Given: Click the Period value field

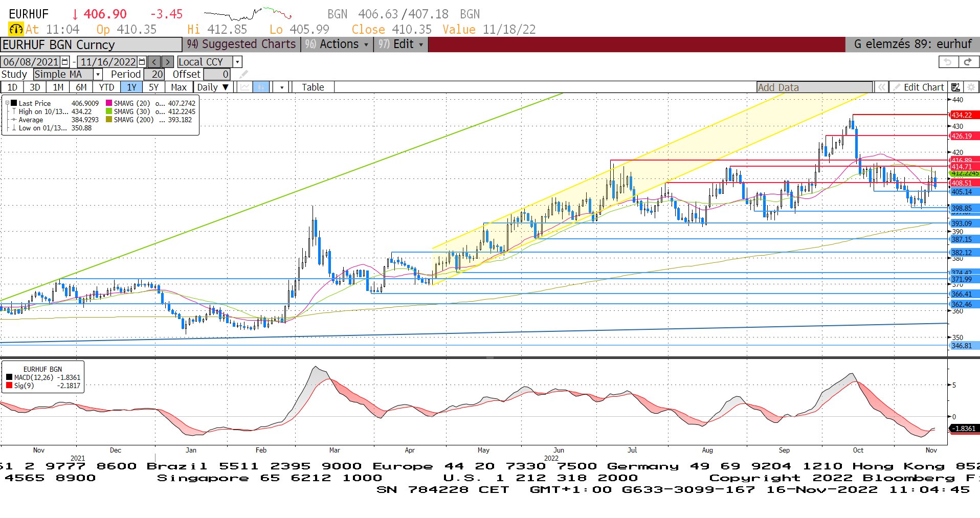Looking at the screenshot, I should tap(154, 75).
